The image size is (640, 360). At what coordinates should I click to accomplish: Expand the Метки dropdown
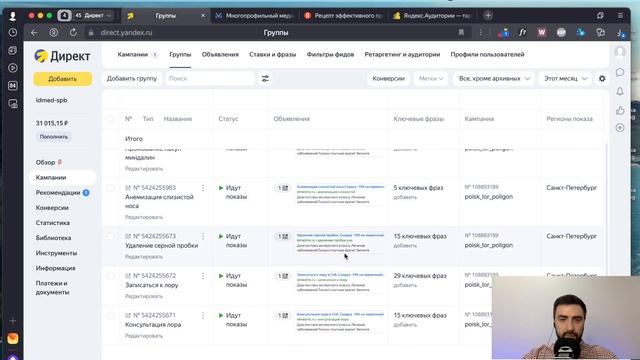coord(431,78)
